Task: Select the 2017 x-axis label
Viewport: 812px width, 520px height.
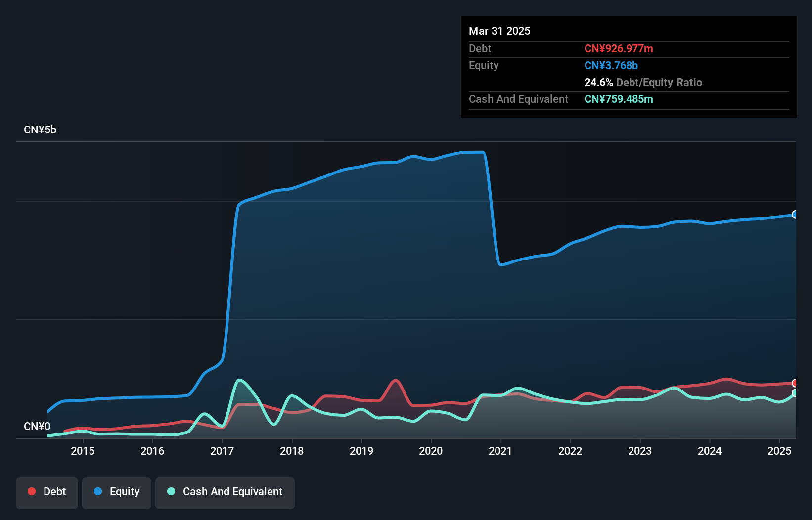Action: point(222,451)
